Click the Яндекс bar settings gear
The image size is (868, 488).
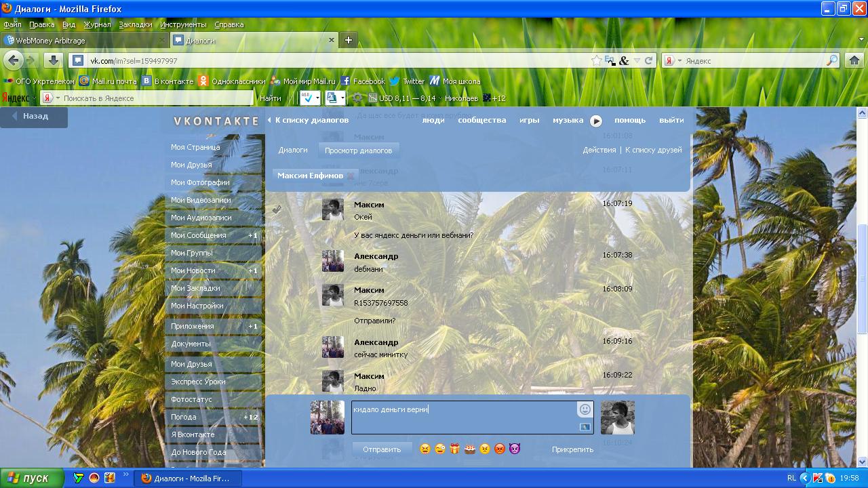(358, 98)
